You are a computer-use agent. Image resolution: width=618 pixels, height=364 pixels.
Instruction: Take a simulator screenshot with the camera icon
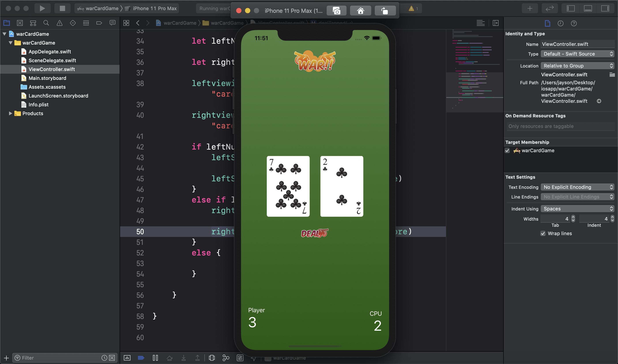click(336, 11)
